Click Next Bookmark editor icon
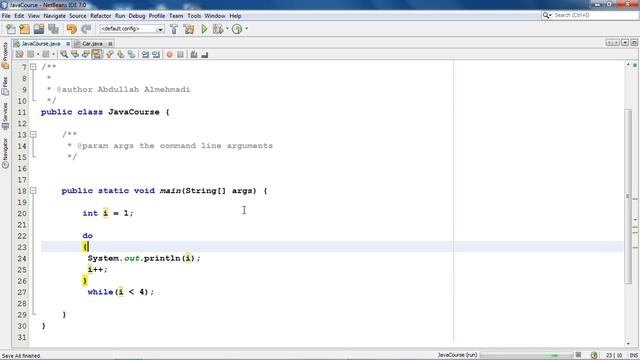The height and width of the screenshot is (360, 640). 120,54
